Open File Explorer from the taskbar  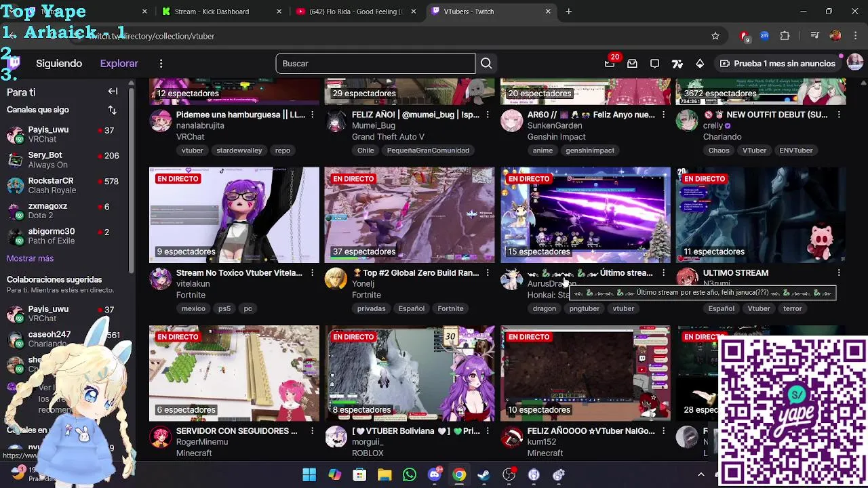[x=384, y=474]
